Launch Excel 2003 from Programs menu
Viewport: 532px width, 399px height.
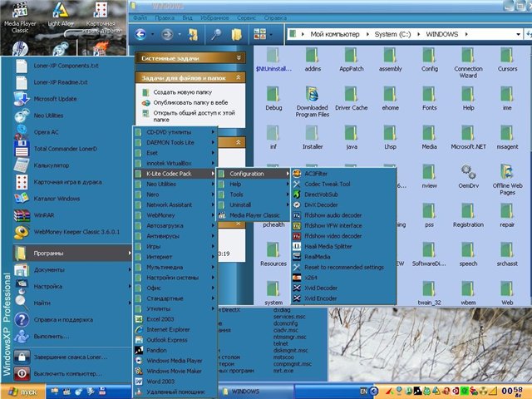(175, 319)
